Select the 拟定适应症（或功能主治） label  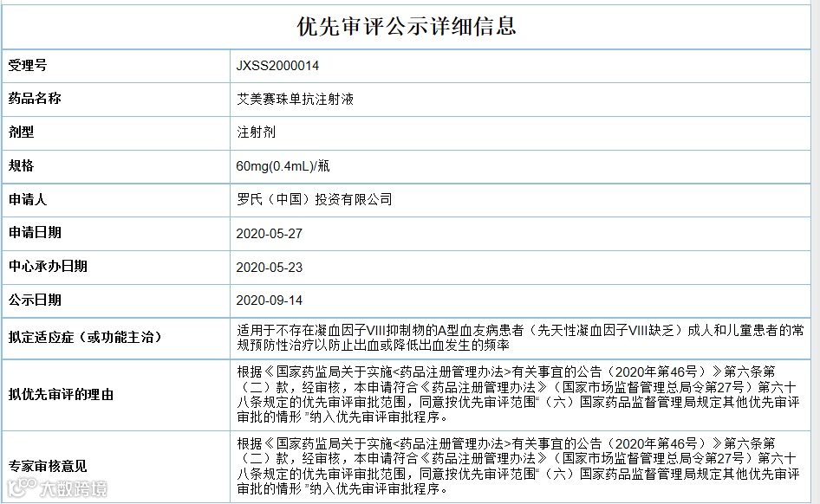[x=85, y=338]
